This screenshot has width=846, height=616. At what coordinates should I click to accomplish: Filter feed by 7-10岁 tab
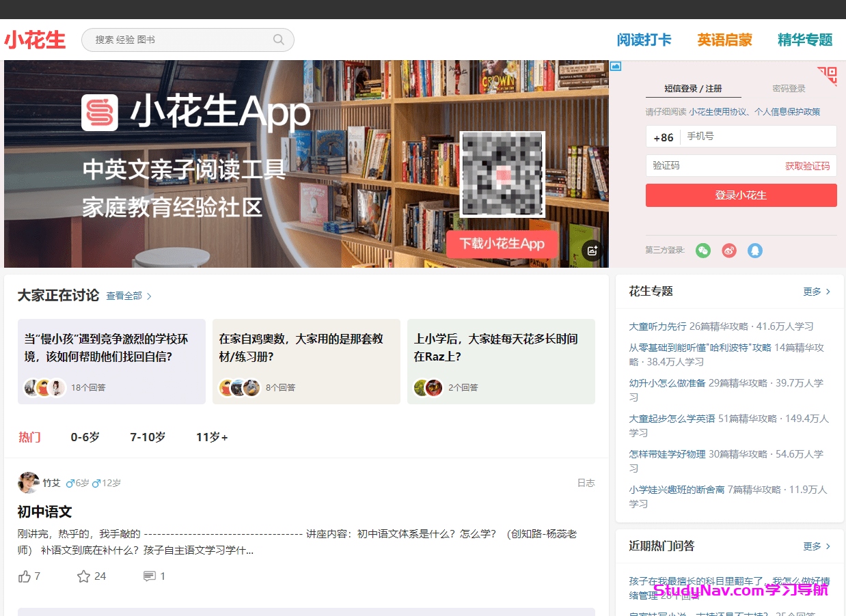point(148,437)
